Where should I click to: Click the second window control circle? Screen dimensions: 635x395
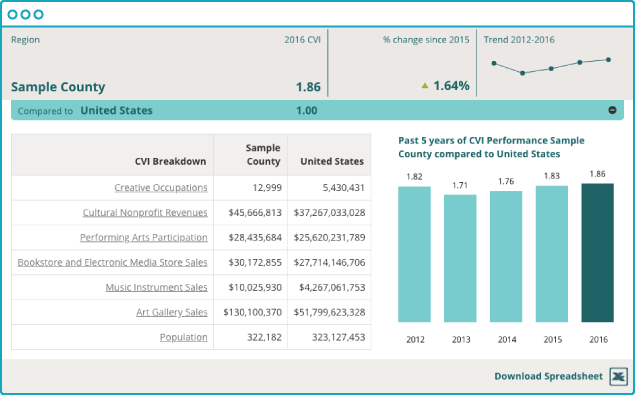click(x=26, y=15)
